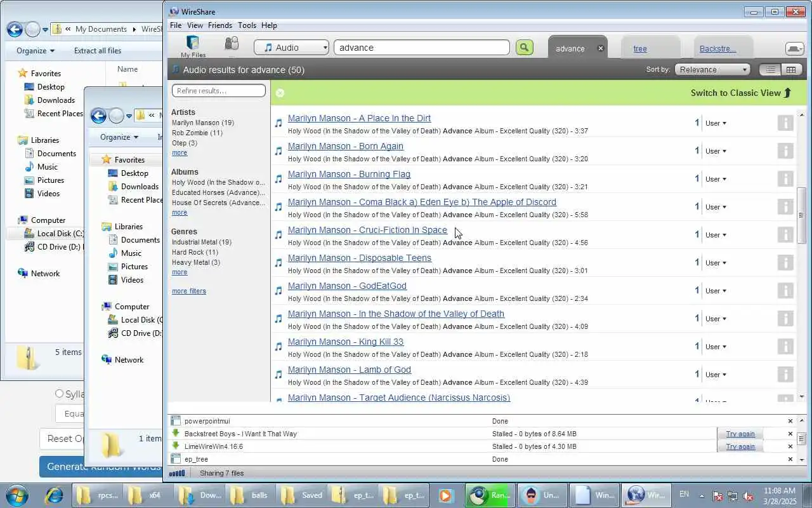Click the downloads panel scrollbar
The image size is (812, 508).
coord(802,438)
